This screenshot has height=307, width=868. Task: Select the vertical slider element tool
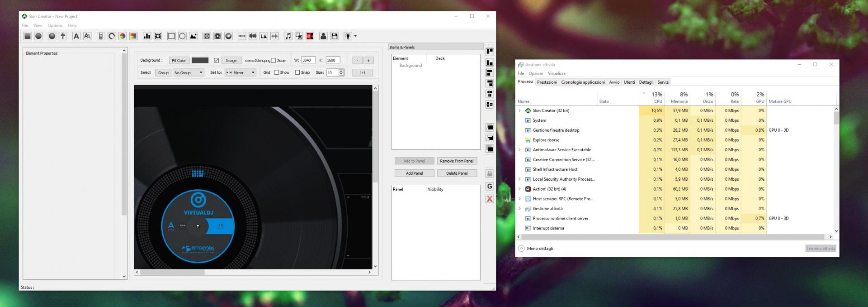[101, 36]
